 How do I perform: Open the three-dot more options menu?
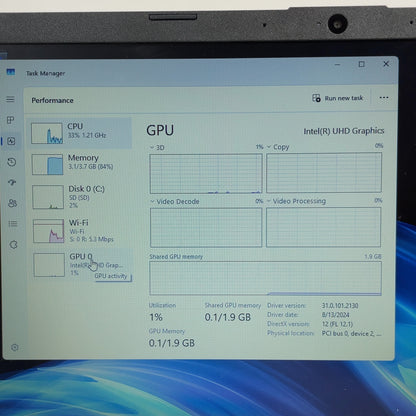click(x=384, y=98)
